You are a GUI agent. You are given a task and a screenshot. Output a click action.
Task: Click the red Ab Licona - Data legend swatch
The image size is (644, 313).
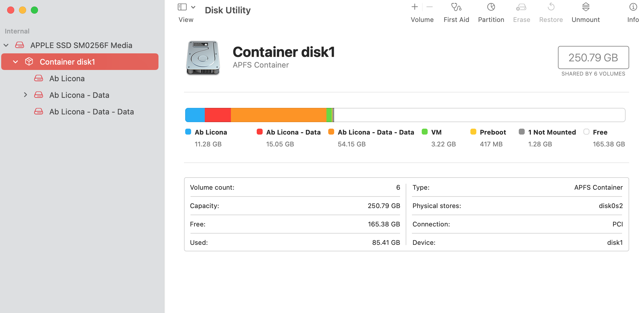coord(260,132)
